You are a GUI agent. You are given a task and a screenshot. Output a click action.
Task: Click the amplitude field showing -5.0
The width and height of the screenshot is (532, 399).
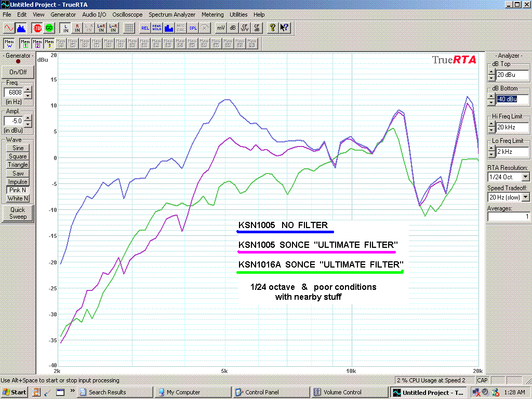click(x=14, y=121)
